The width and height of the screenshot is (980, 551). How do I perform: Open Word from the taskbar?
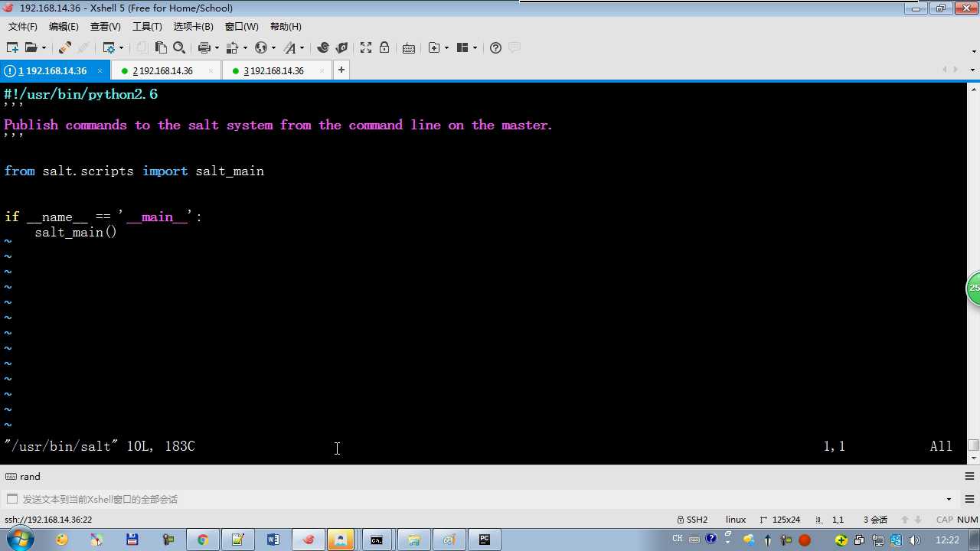(273, 540)
